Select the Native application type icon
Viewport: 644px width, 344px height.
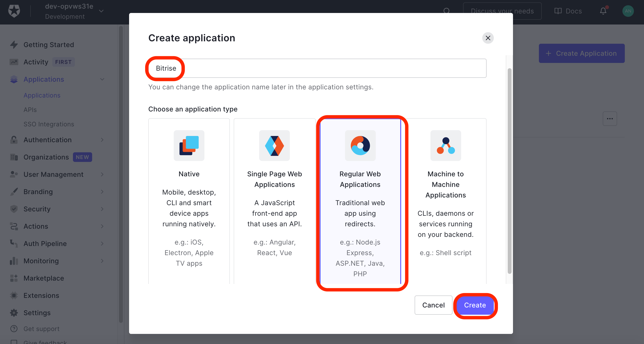[189, 146]
